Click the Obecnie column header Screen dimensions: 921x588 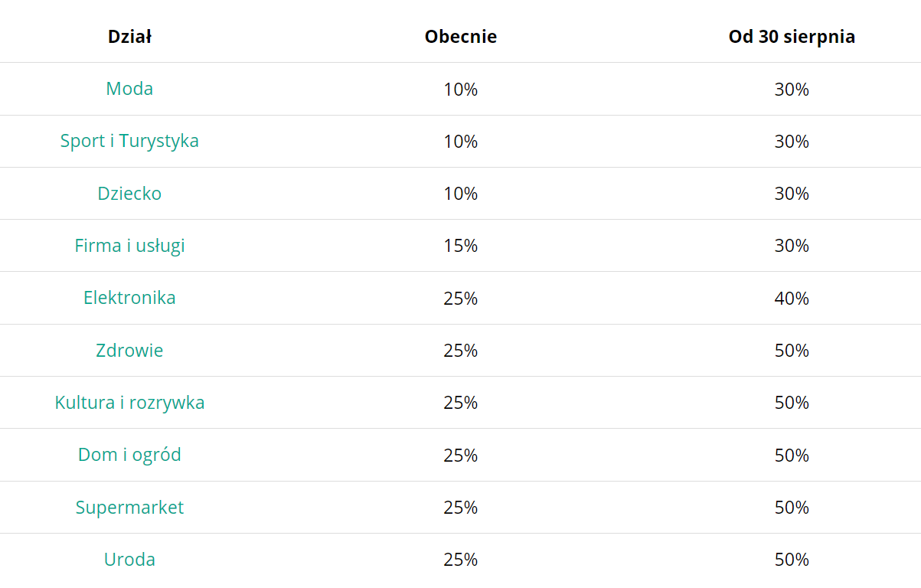461,37
